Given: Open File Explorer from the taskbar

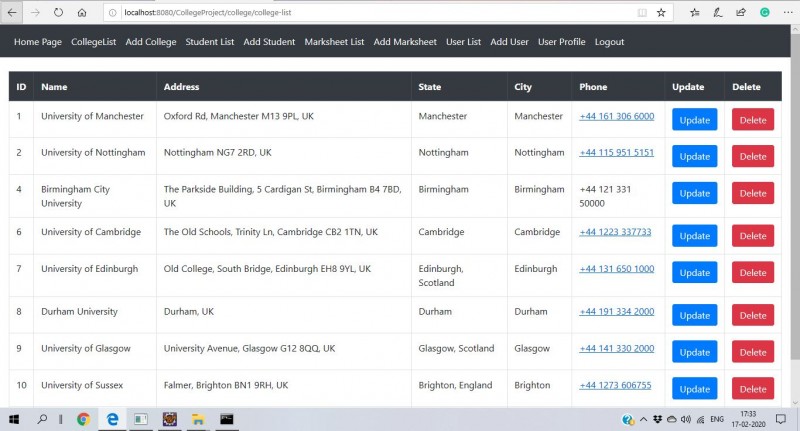Looking at the screenshot, I should pyautogui.click(x=198, y=419).
